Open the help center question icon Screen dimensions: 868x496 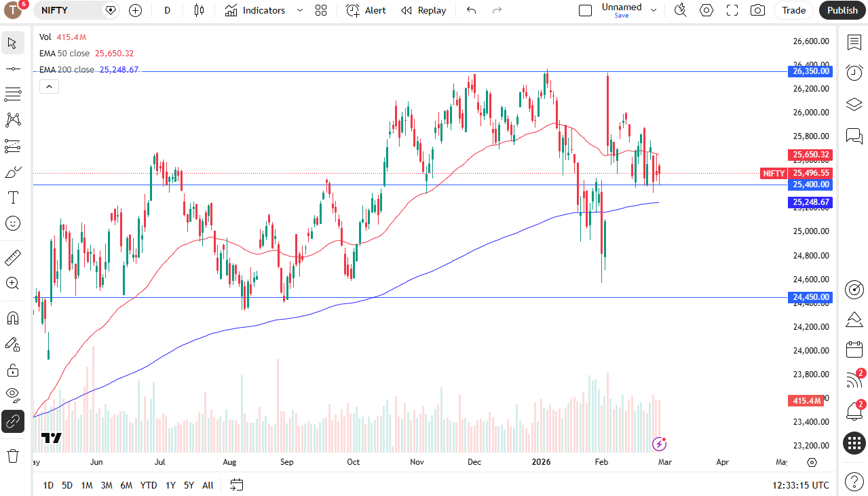pos(854,481)
